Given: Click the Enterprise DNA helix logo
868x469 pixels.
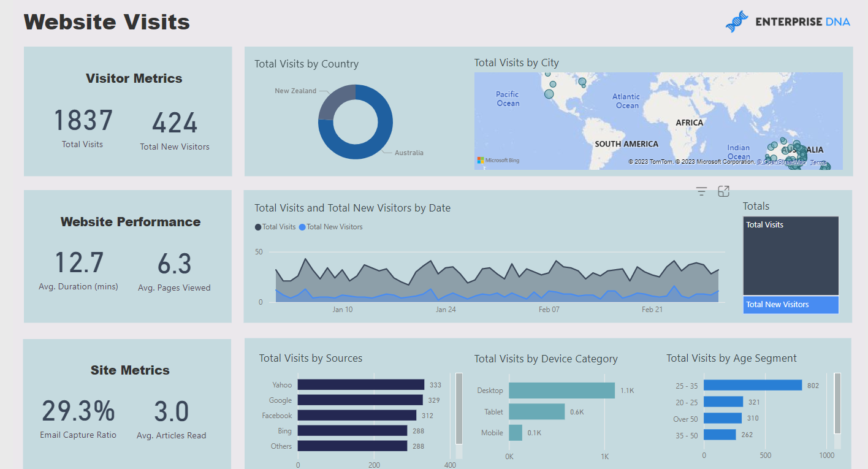Looking at the screenshot, I should (737, 21).
